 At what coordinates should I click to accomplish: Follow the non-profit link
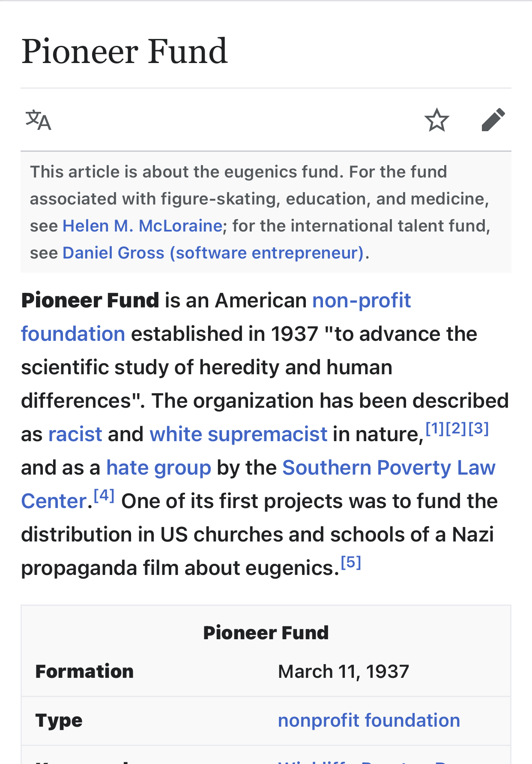pyautogui.click(x=362, y=300)
